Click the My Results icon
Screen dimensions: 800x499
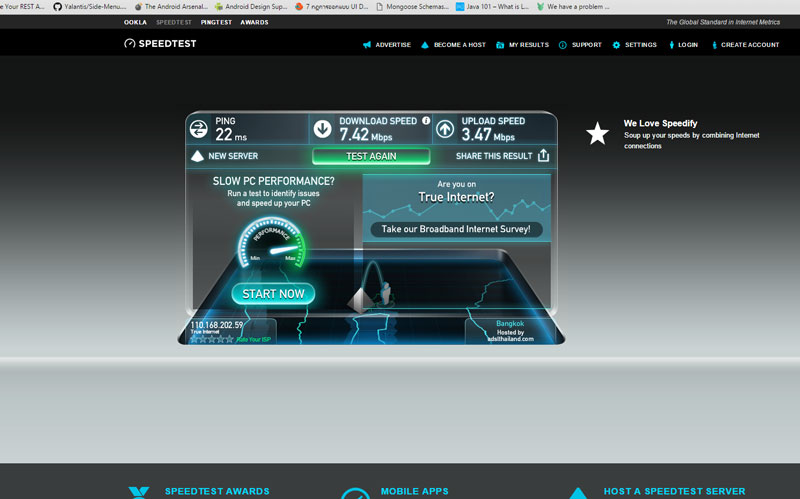500,45
